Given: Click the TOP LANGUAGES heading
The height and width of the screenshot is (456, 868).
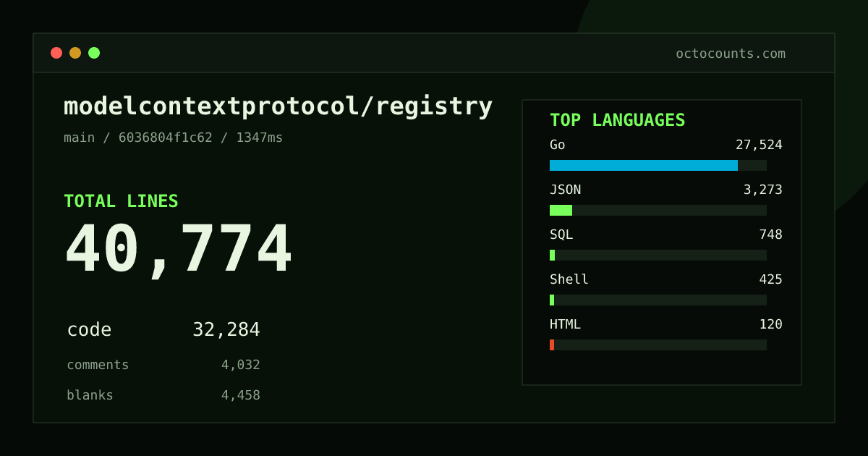Looking at the screenshot, I should click(618, 120).
